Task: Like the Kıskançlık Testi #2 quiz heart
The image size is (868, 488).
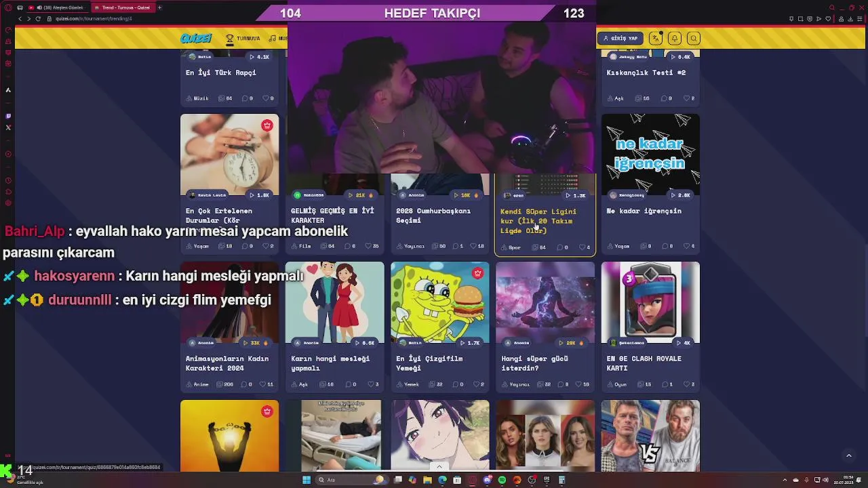Action: pyautogui.click(x=686, y=98)
